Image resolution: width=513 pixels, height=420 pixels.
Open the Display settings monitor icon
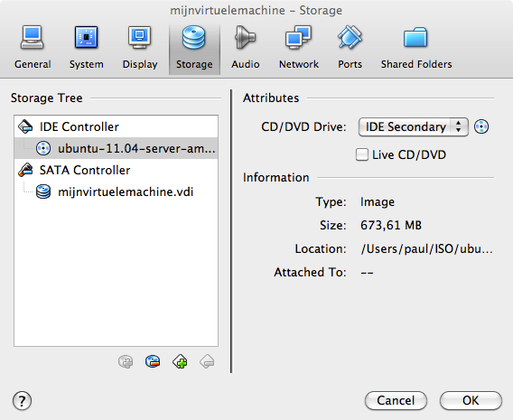140,38
